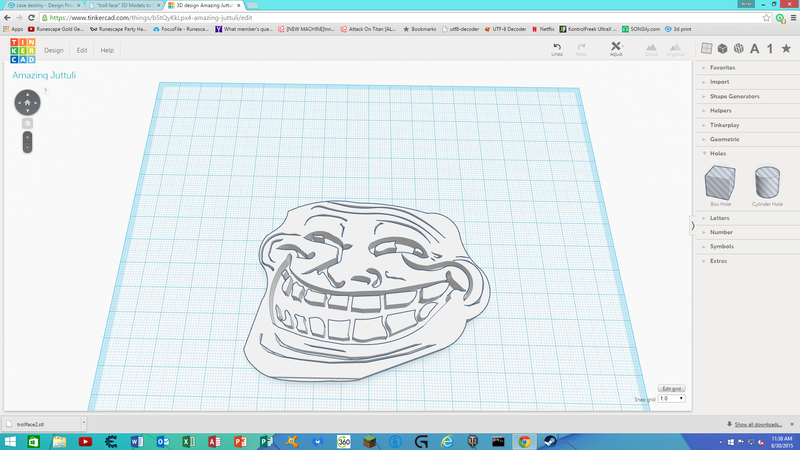
Task: Select the troll face model on workplane
Action: point(366,290)
